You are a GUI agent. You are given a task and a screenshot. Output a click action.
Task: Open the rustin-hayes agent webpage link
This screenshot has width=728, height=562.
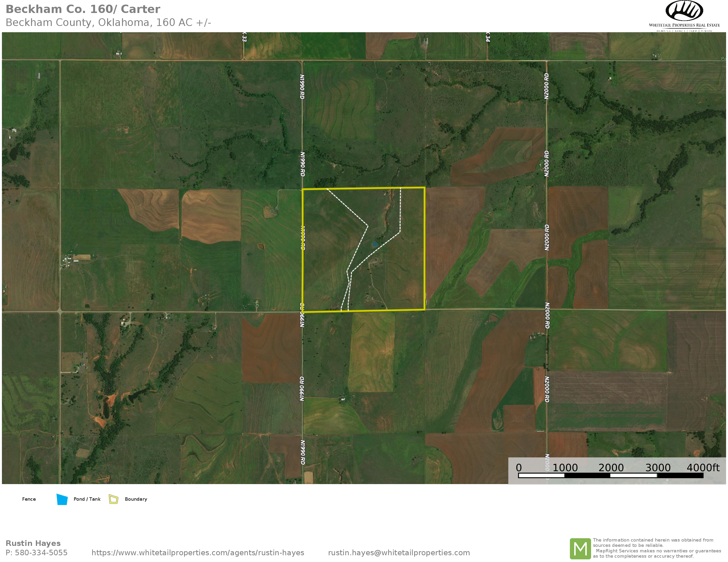click(198, 553)
